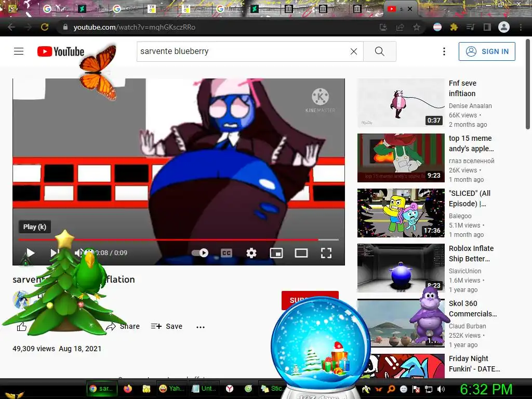Open the Chrome profile avatar
The width and height of the screenshot is (532, 399).
[504, 27]
